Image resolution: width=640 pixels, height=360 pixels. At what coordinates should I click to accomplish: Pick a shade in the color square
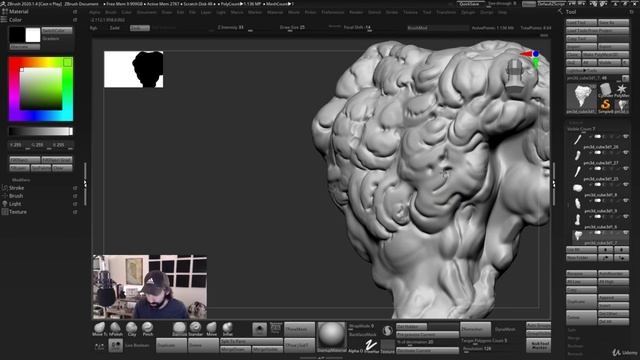tap(41, 89)
